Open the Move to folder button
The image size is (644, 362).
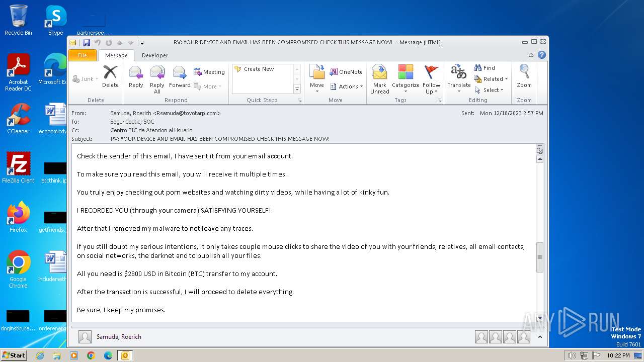(x=317, y=79)
